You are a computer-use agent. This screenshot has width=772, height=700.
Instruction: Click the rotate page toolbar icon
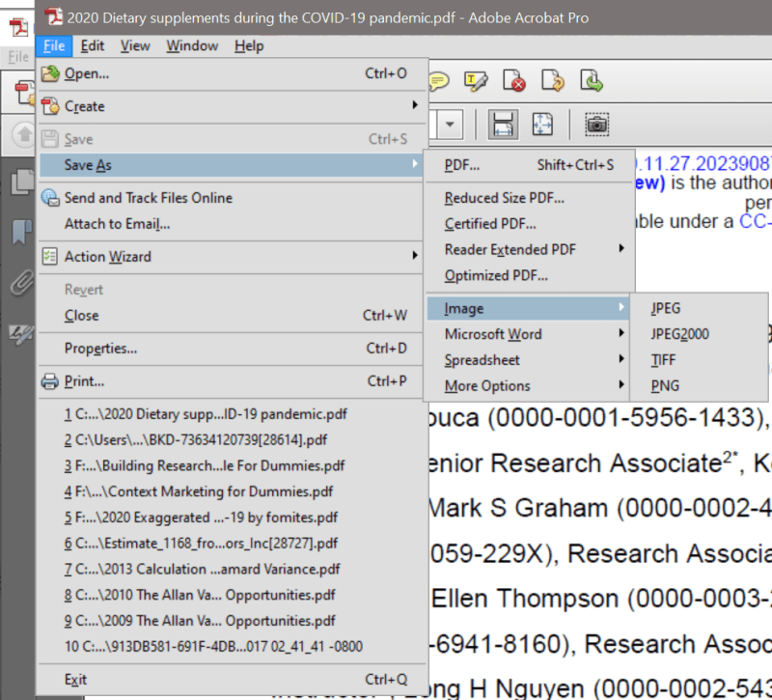[552, 81]
